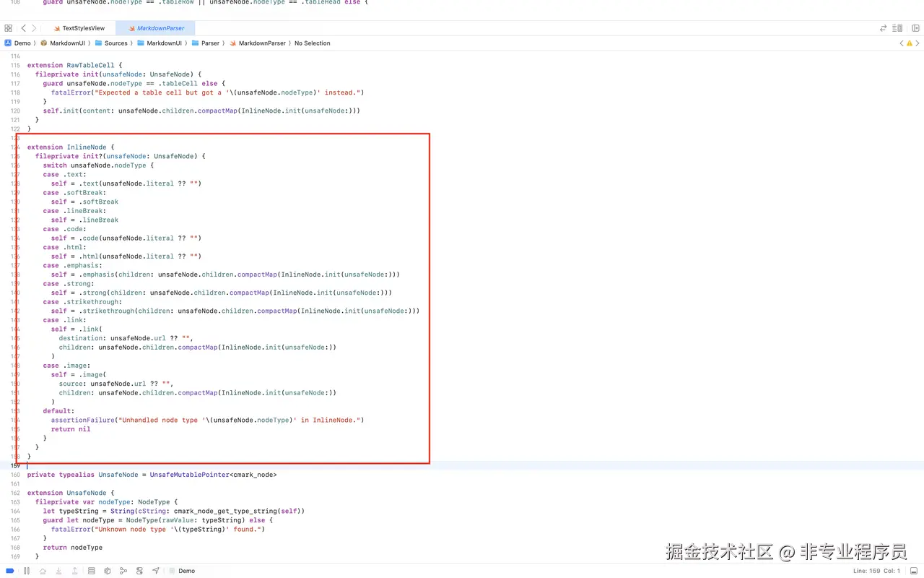Image resolution: width=924 pixels, height=578 pixels.
Task: Open the editor options grid icon
Action: [x=6, y=27]
